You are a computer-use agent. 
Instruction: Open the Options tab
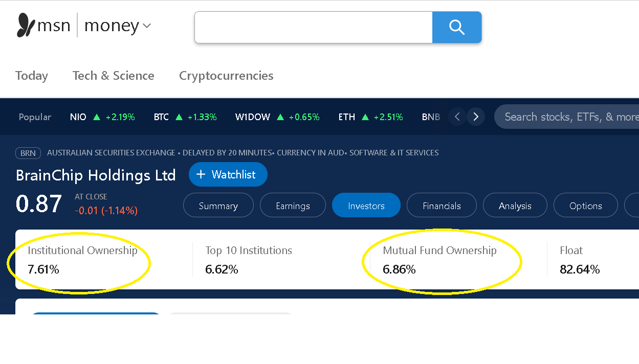[585, 206]
